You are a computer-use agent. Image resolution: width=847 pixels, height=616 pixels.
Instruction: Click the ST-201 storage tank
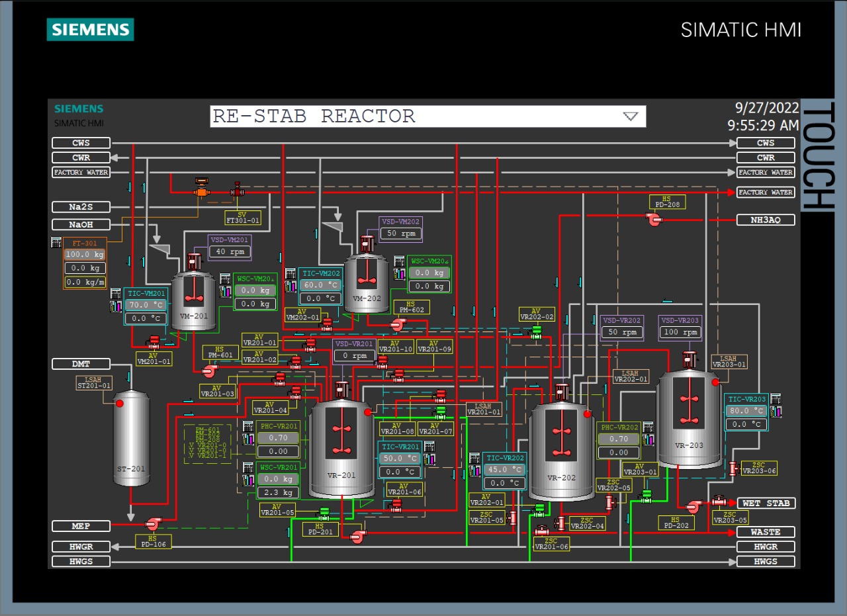131,438
